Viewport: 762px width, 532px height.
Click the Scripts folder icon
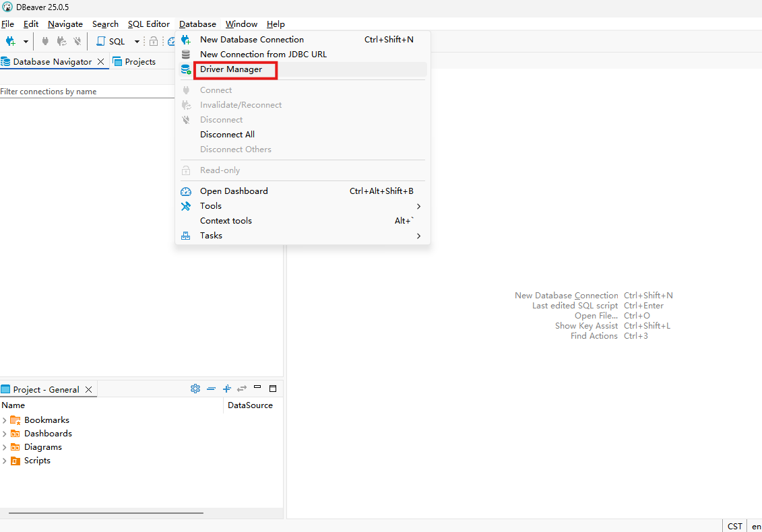(15, 461)
